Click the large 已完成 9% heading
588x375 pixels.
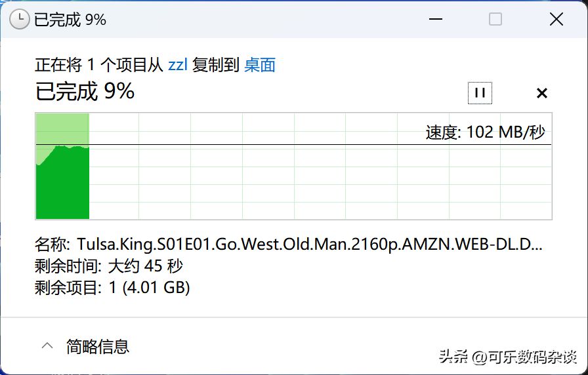85,91
